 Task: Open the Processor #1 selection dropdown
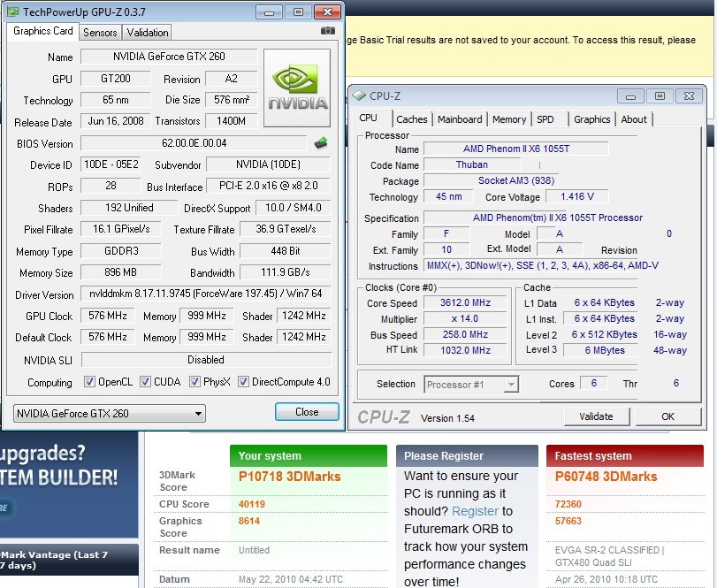click(x=471, y=385)
